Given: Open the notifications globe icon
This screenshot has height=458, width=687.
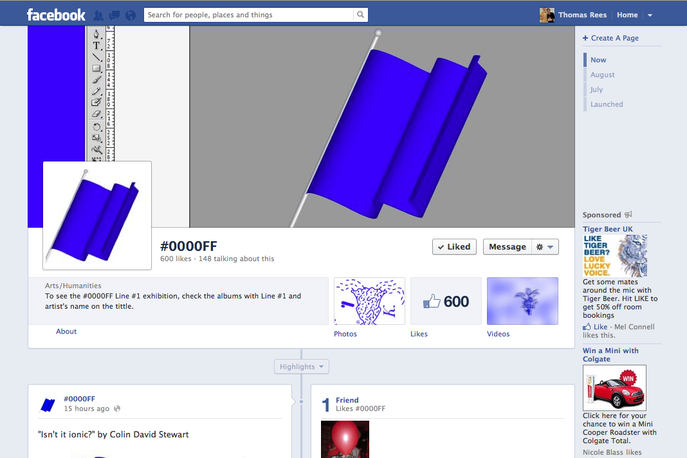Looking at the screenshot, I should click(131, 15).
